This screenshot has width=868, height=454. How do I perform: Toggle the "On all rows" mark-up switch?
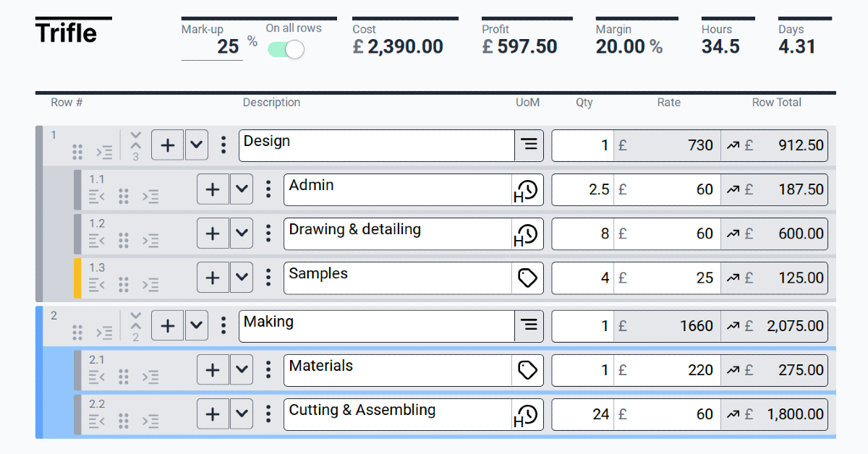point(286,49)
